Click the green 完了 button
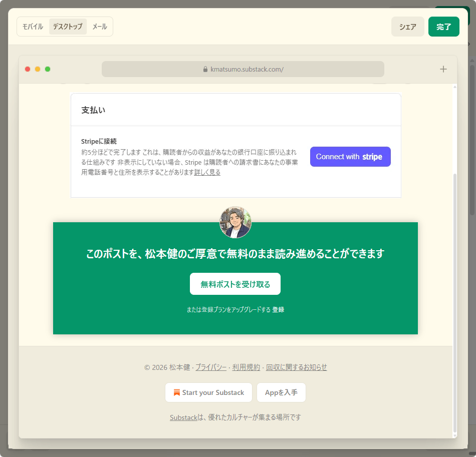476x457 pixels. 443,27
